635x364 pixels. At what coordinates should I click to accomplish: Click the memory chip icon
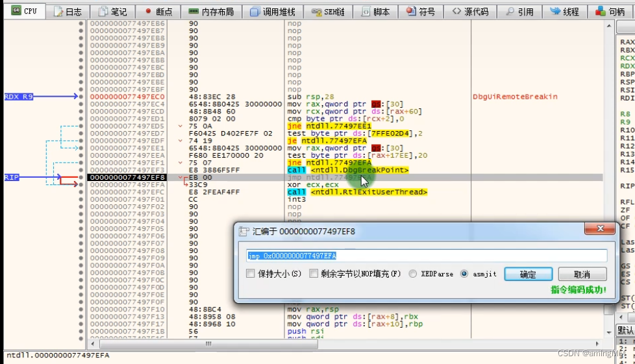click(x=193, y=12)
